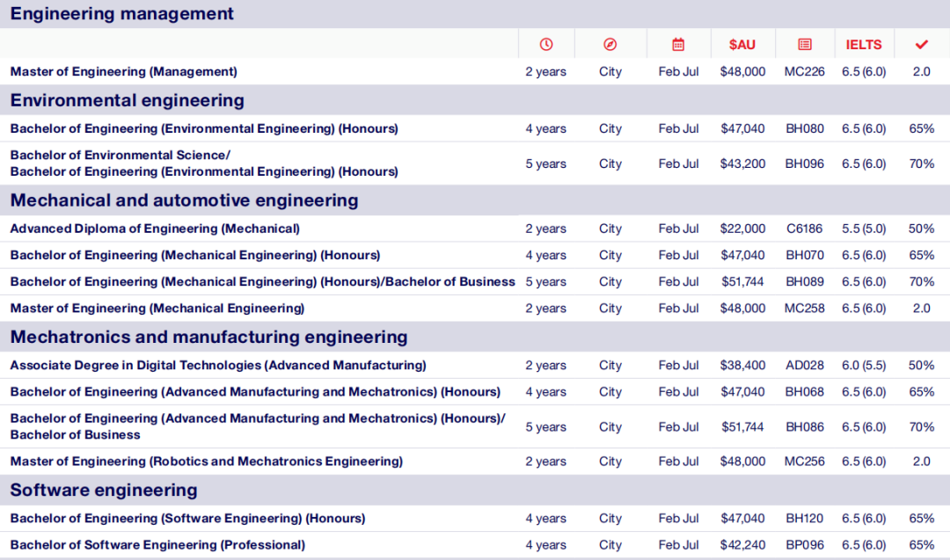950x560 pixels.
Task: Open Master of Engineering (Management) program
Action: 124,71
